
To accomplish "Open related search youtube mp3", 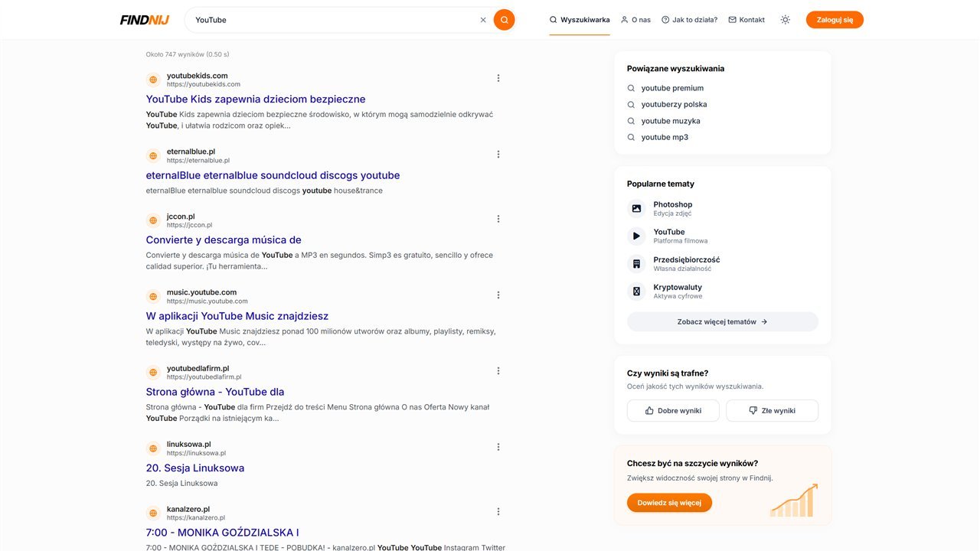I will tap(665, 137).
